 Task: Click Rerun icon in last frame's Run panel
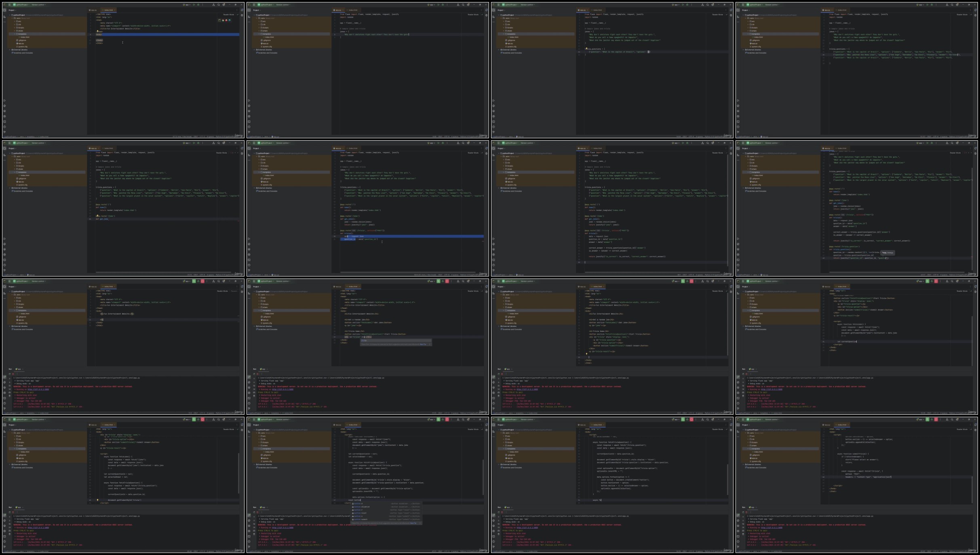[743, 513]
